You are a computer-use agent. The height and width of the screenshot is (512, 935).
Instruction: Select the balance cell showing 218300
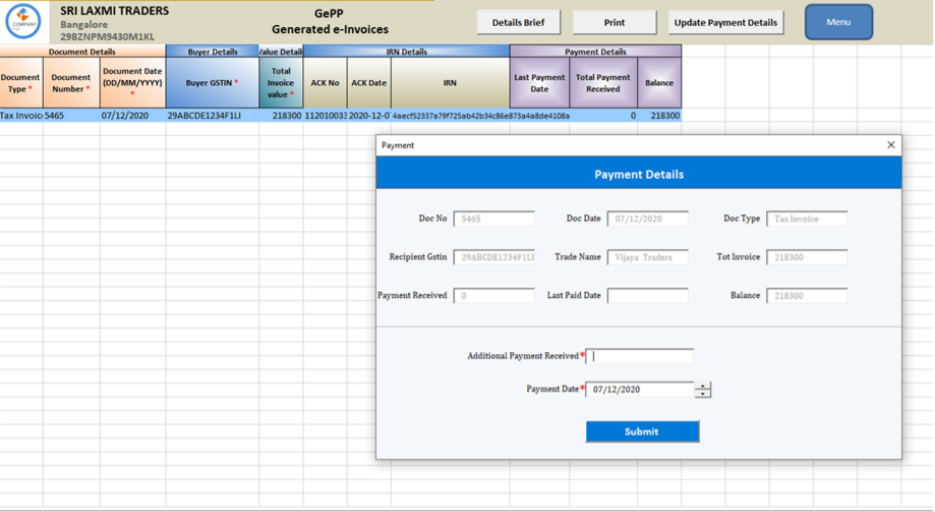660,116
